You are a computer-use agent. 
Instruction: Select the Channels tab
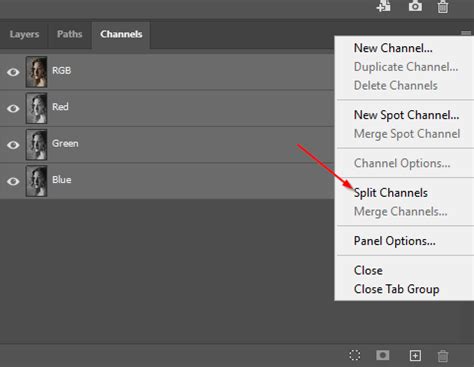tap(121, 34)
